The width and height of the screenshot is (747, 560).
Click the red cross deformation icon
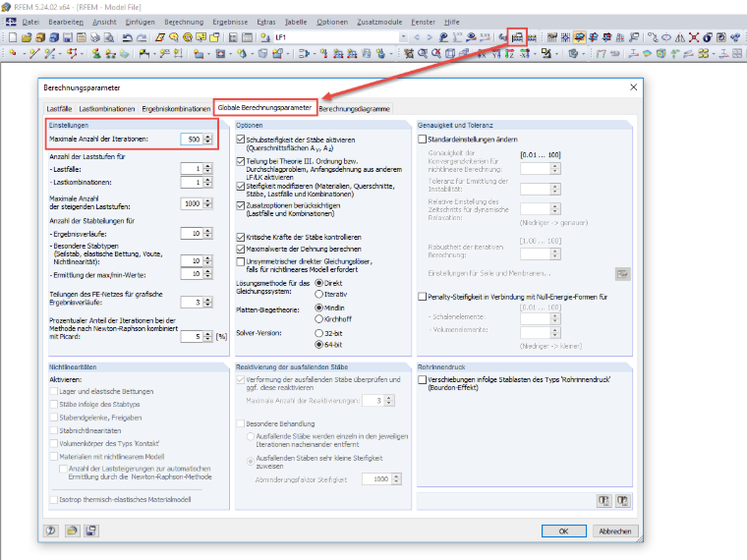(x=694, y=37)
